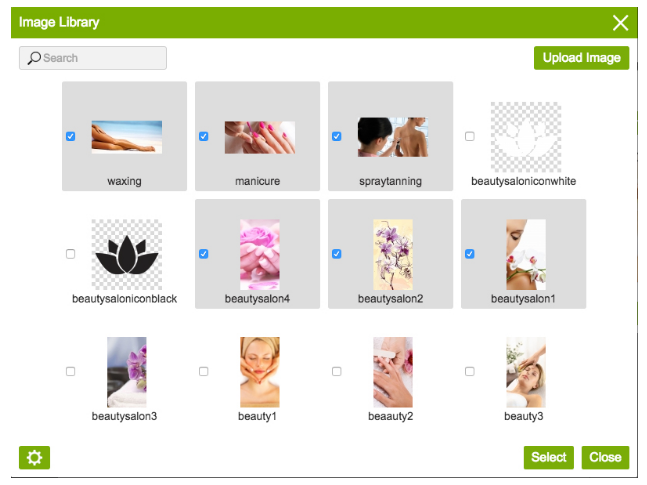Open the gear settings icon
The image size is (647, 485).
tap(34, 457)
